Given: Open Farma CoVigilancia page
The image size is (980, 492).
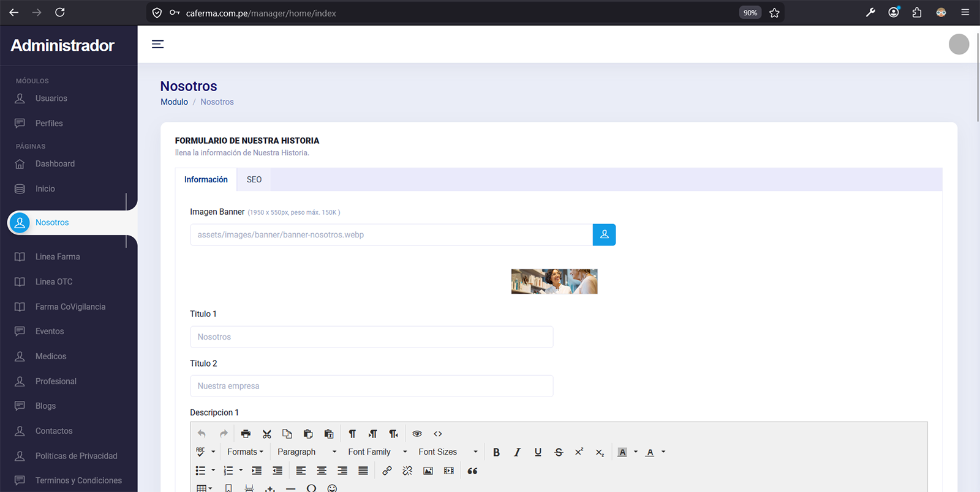Looking at the screenshot, I should [x=70, y=307].
